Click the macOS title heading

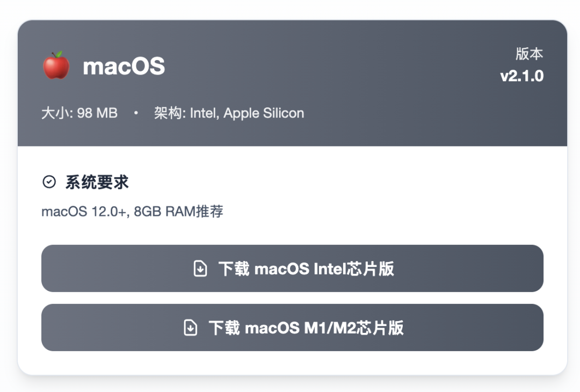124,66
